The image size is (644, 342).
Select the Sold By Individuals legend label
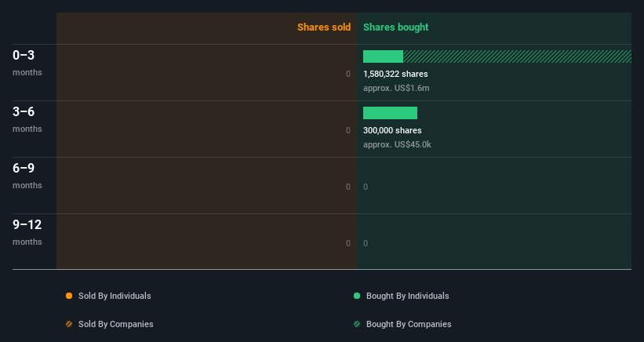115,296
